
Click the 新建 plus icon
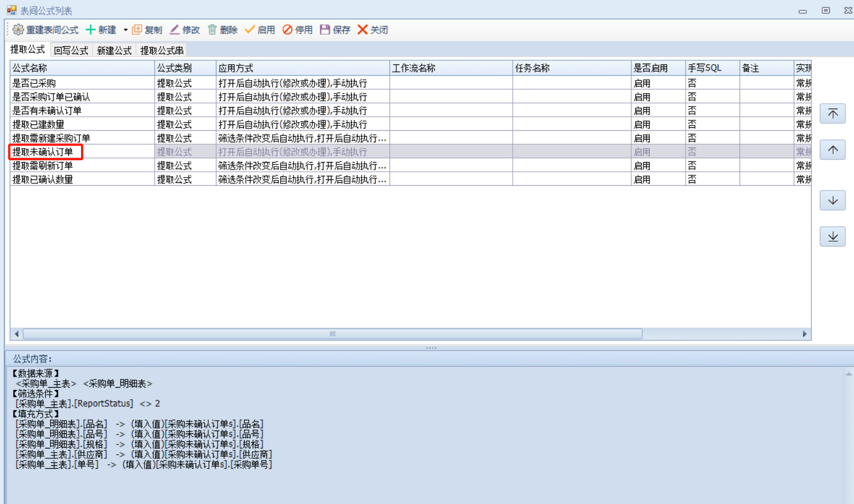[91, 30]
